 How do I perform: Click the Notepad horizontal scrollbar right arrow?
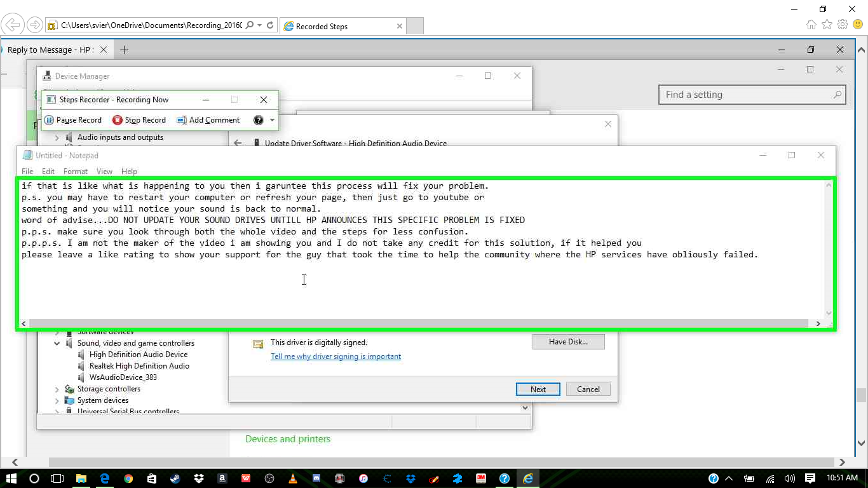click(x=818, y=323)
